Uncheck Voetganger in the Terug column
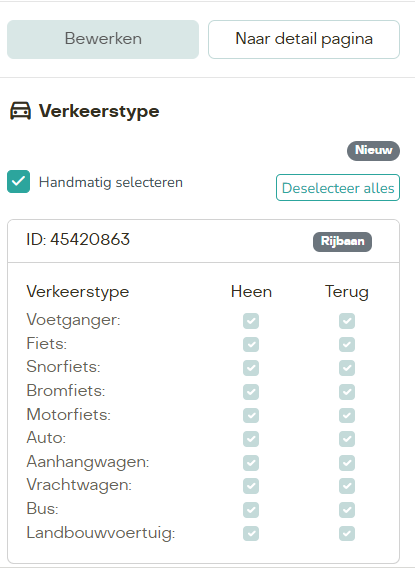 pos(347,321)
